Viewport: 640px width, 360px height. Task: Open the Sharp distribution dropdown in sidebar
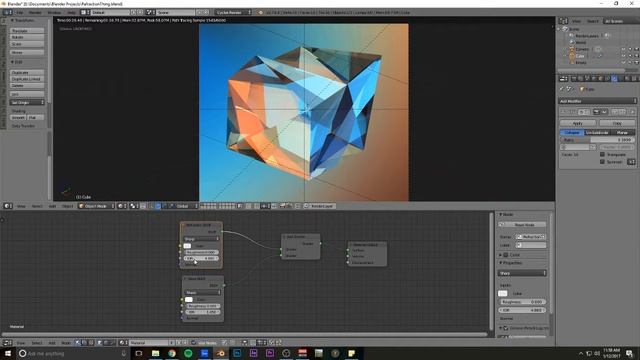tap(522, 273)
